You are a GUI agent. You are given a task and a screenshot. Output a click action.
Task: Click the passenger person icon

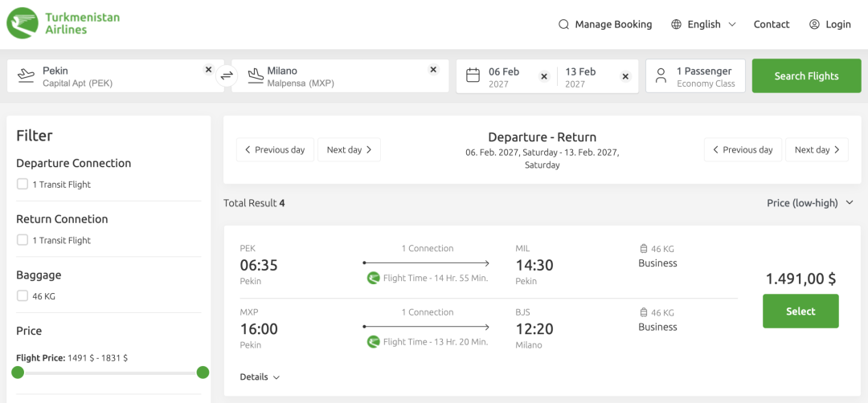[661, 75]
